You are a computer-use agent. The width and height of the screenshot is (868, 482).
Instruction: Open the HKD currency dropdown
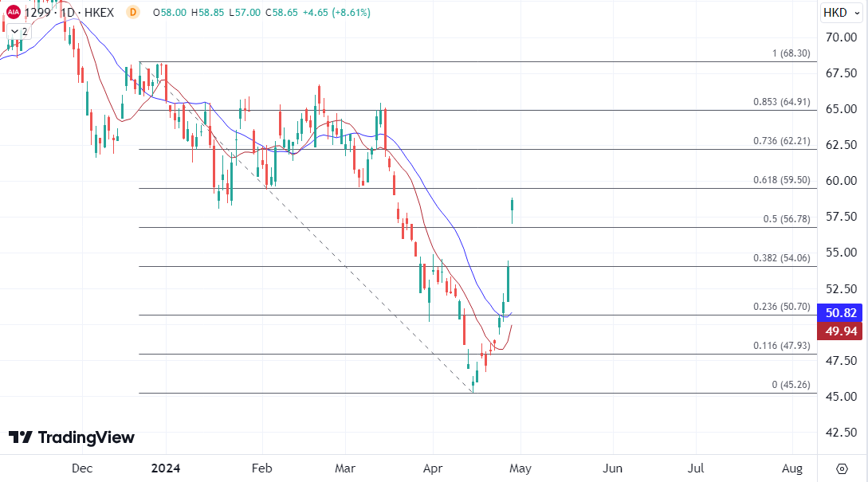point(842,13)
